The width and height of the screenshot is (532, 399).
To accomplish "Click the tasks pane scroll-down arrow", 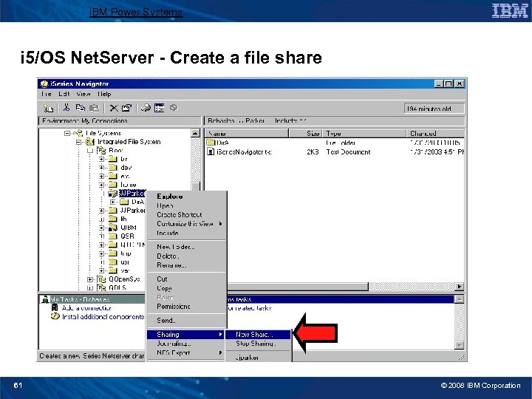I will (x=459, y=345).
